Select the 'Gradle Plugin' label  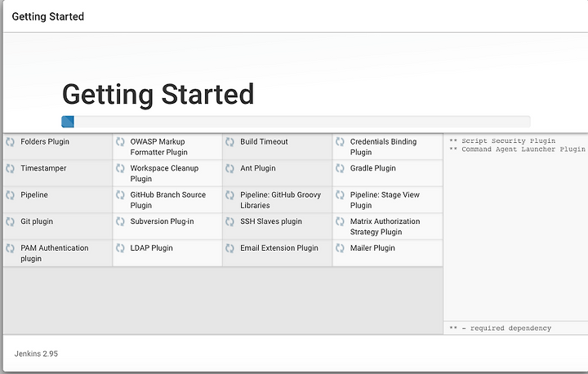point(372,168)
